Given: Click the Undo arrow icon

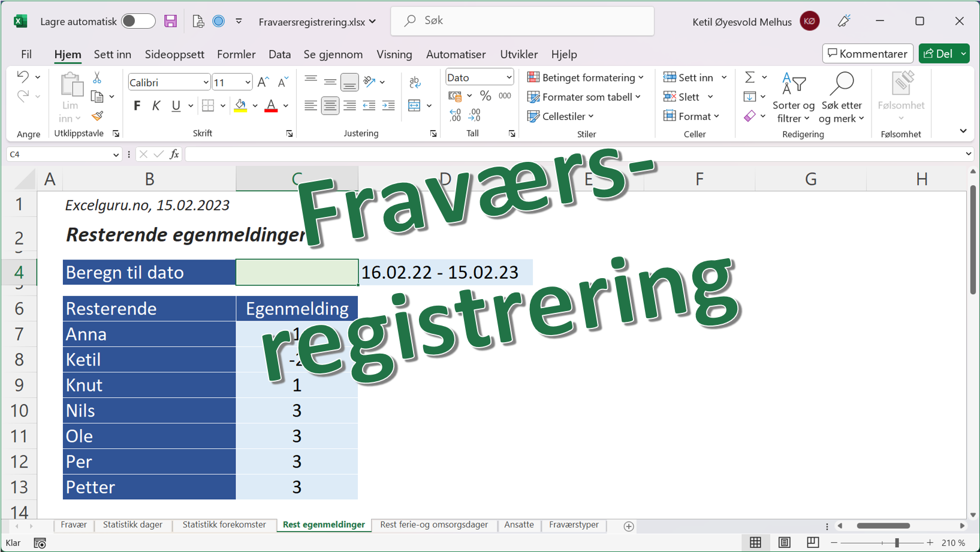Looking at the screenshot, I should pos(23,77).
